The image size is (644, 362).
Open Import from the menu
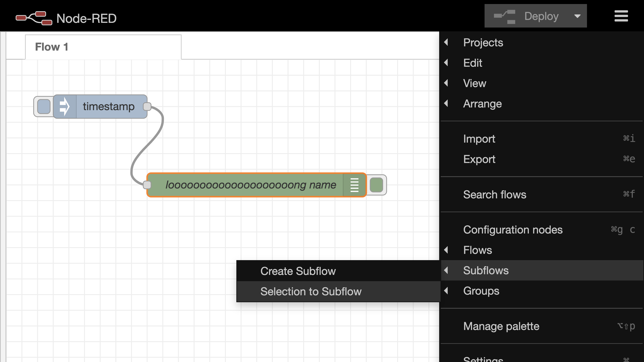point(479,139)
